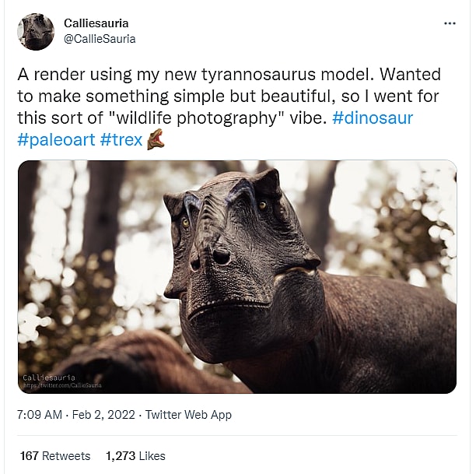476x474 pixels.
Task: Click the tyrannosaurus's nostril in the render
Action: pos(221,256)
